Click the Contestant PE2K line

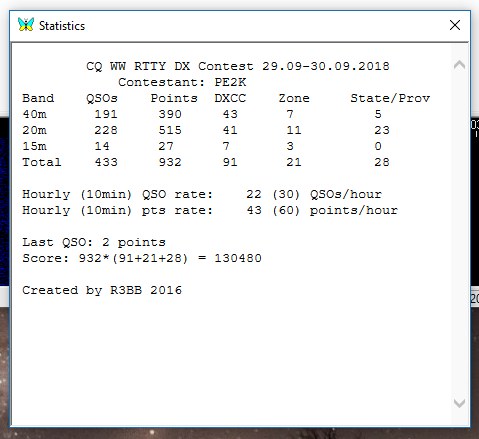pos(182,82)
